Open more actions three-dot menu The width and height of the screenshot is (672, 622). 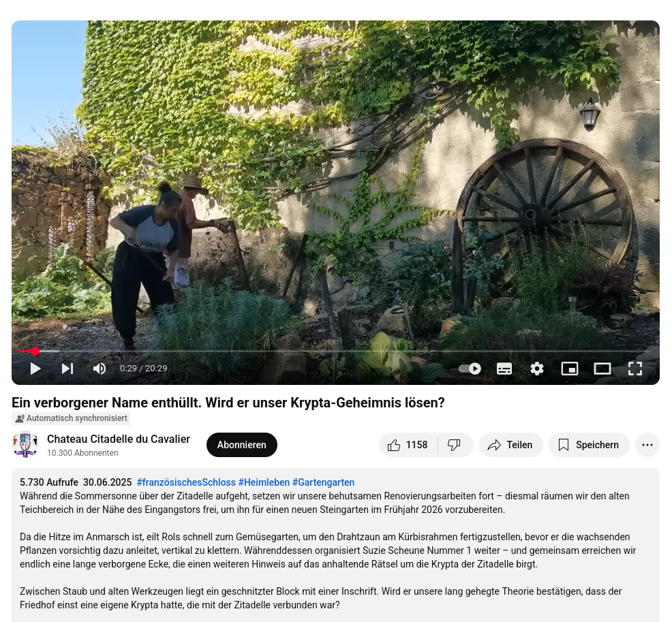pos(647,445)
